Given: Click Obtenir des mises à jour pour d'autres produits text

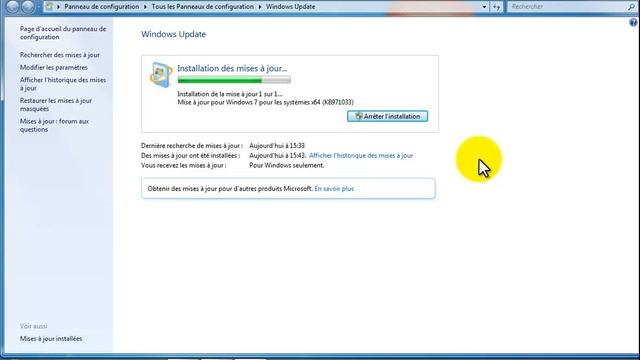Looking at the screenshot, I should click(230, 189).
